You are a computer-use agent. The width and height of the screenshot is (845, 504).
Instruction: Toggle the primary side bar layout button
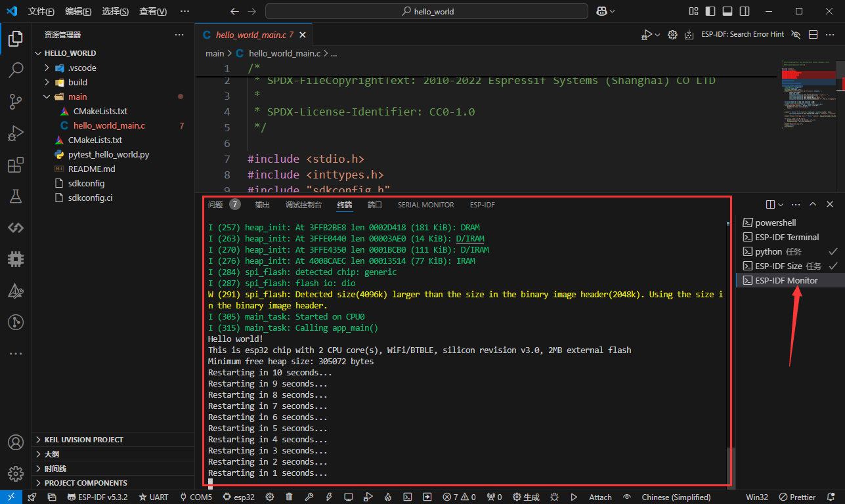pos(710,11)
